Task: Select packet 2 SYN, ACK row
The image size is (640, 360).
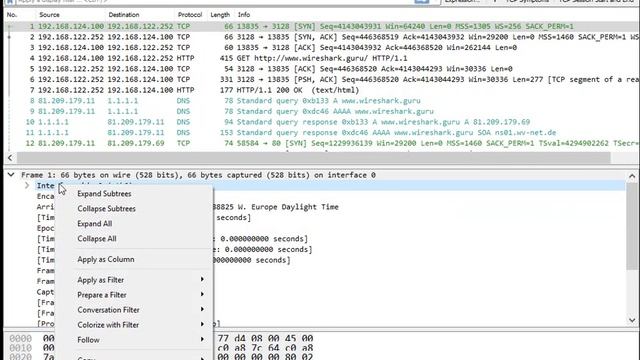Action: (322, 37)
